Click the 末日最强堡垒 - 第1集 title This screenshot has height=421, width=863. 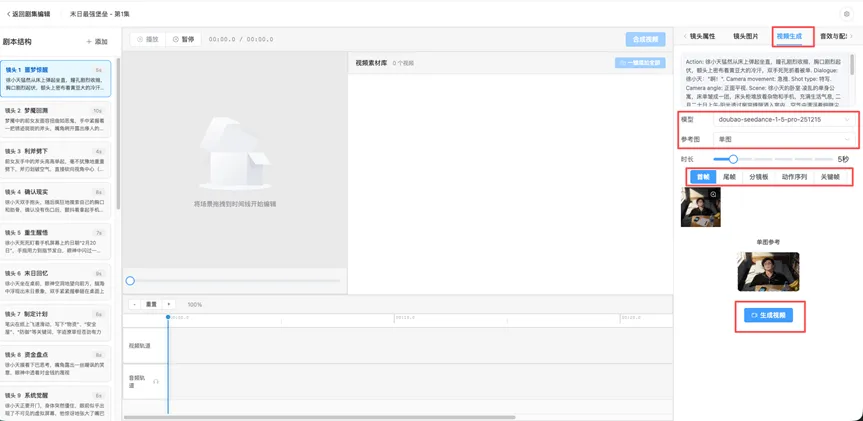coord(100,14)
